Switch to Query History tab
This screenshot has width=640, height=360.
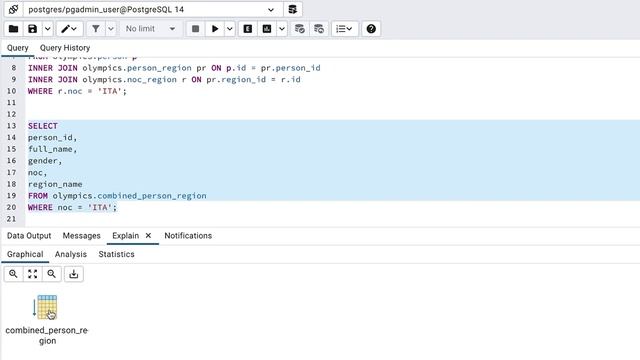point(65,48)
